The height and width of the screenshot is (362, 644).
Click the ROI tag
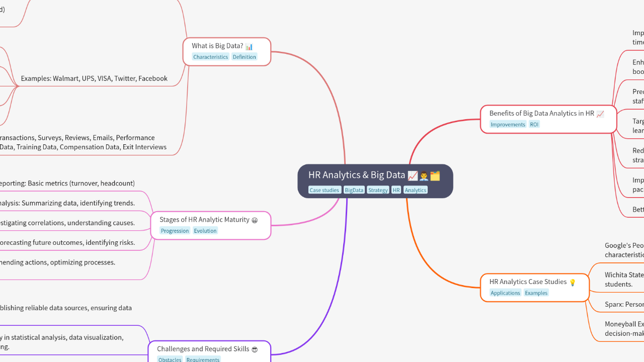point(534,124)
